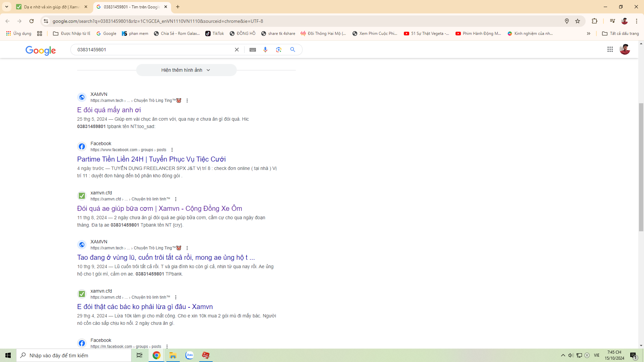Open the volume control in system tray
Screen dimensions: 644x362
(x=571, y=355)
